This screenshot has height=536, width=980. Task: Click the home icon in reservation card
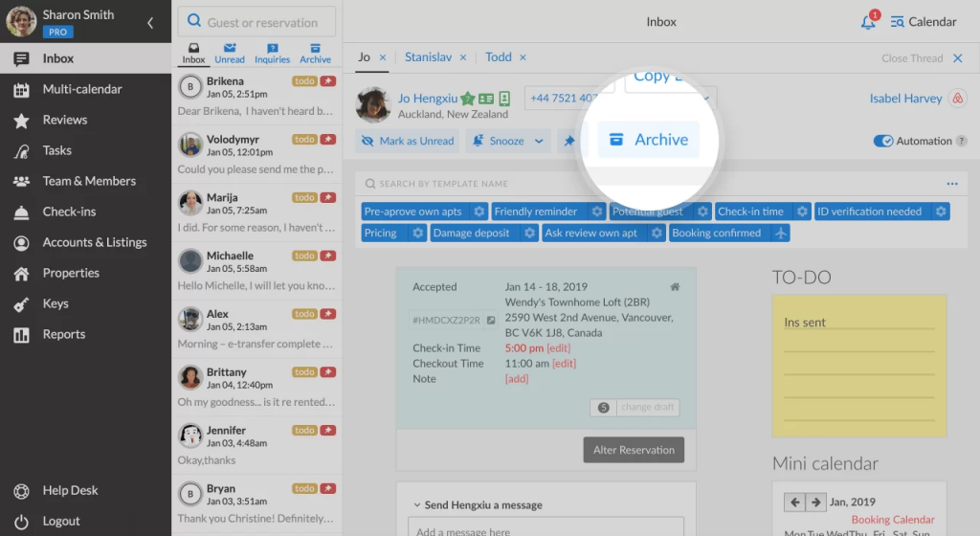(675, 287)
